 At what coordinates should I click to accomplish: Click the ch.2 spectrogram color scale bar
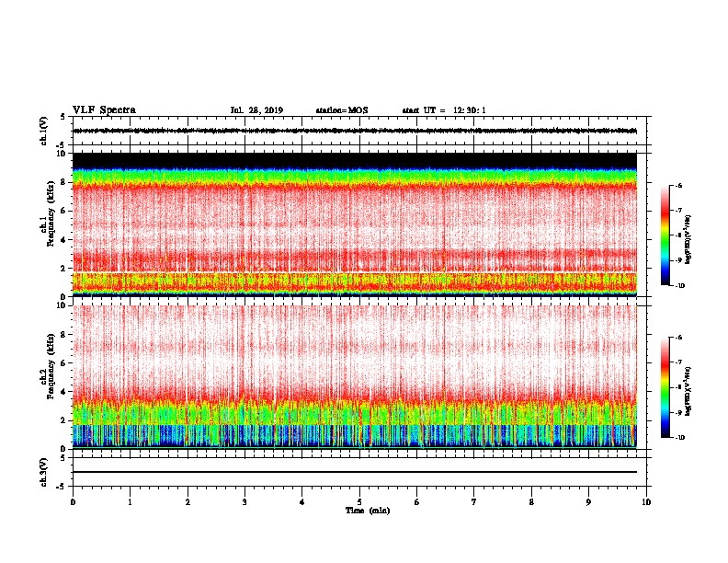coord(665,387)
